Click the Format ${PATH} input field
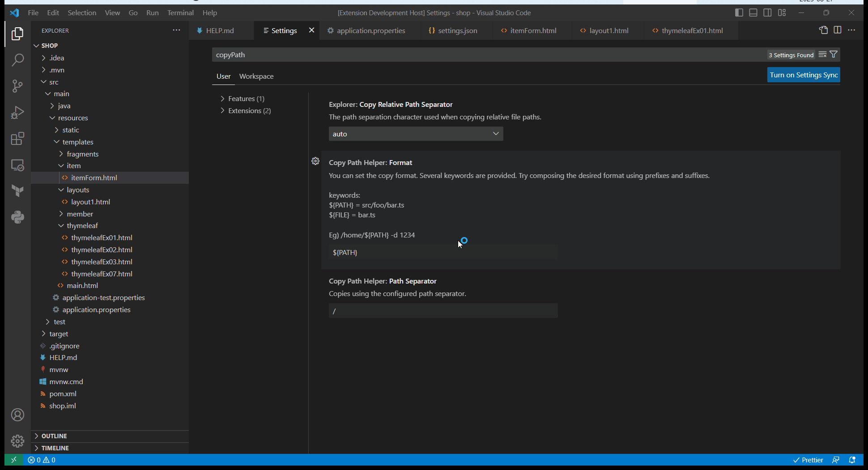The height and width of the screenshot is (470, 868). click(443, 252)
